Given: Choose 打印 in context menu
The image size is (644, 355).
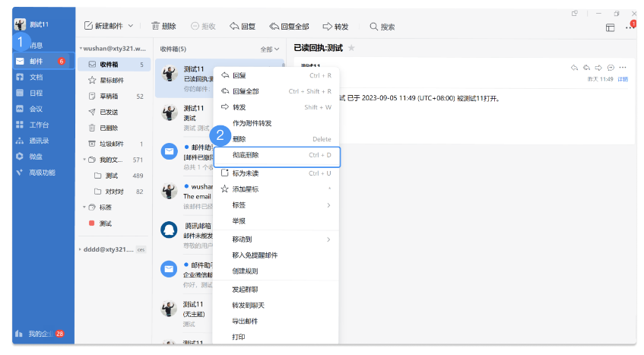Looking at the screenshot, I should tap(276, 337).
